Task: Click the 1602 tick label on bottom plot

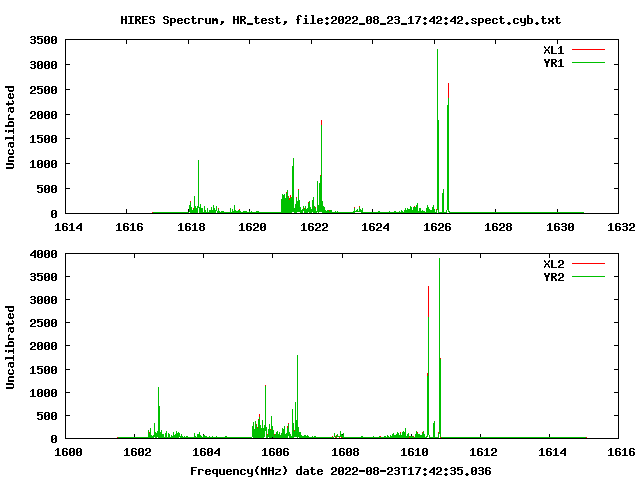Action: pos(137,452)
